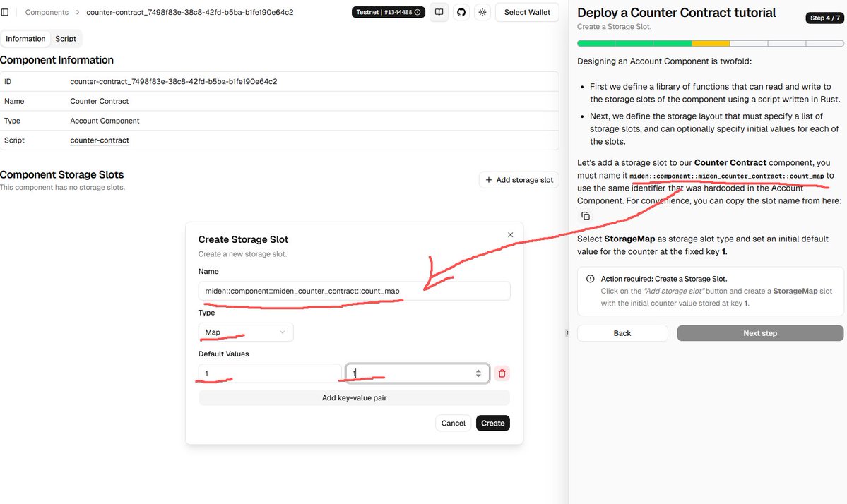Click the Action required info icon
The width and height of the screenshot is (847, 504).
(x=591, y=279)
